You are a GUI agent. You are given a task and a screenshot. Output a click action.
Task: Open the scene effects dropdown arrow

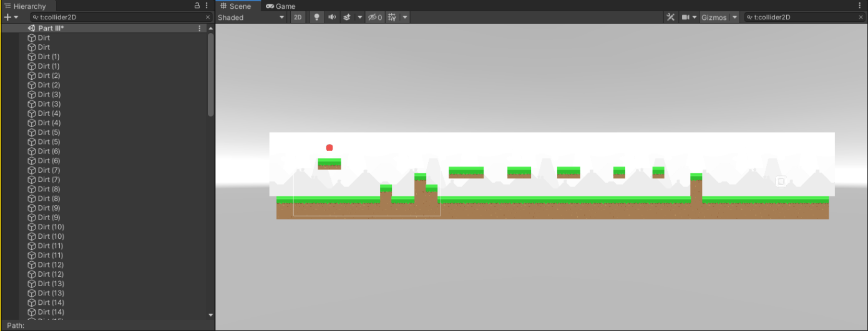pos(360,17)
